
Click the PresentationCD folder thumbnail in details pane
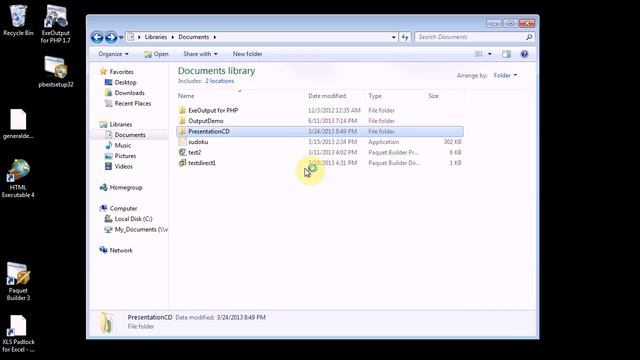107,322
